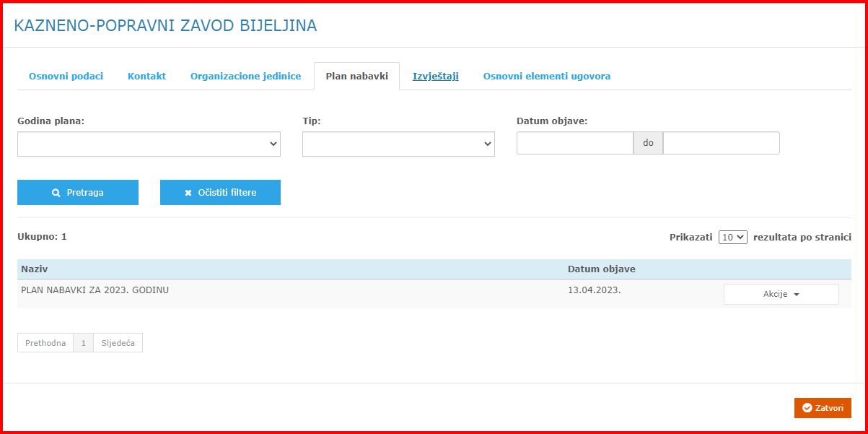Open the Akcije dropdown for 2023 plan
This screenshot has width=868, height=434.
[x=781, y=294]
